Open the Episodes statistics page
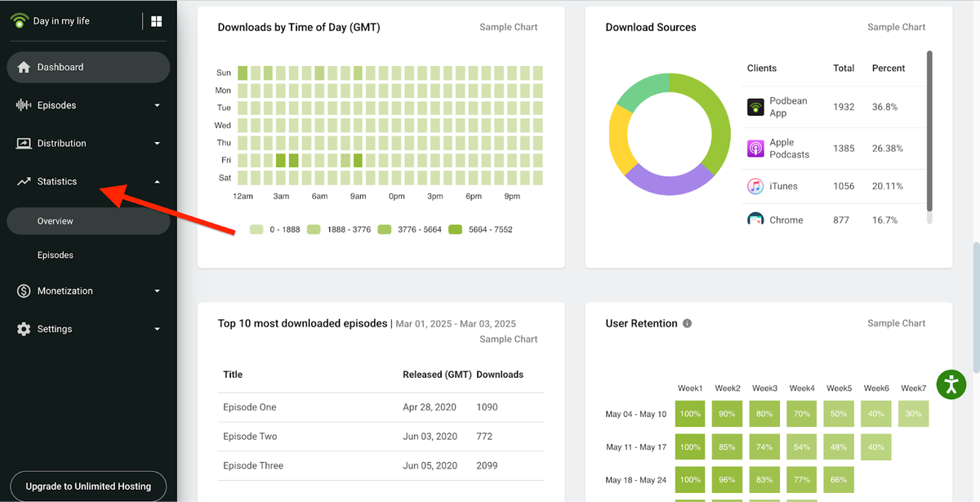980x502 pixels. pos(55,255)
